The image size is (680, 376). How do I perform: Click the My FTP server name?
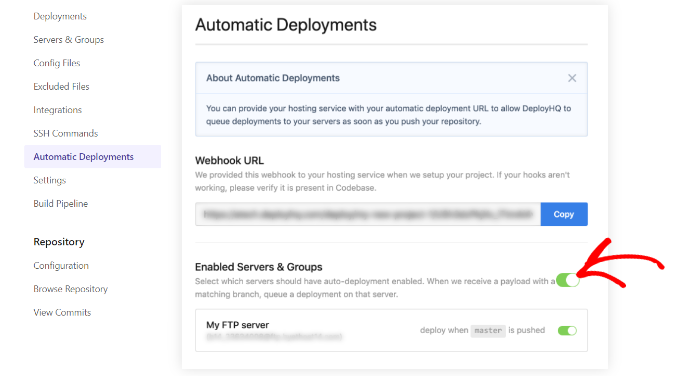pyautogui.click(x=237, y=325)
